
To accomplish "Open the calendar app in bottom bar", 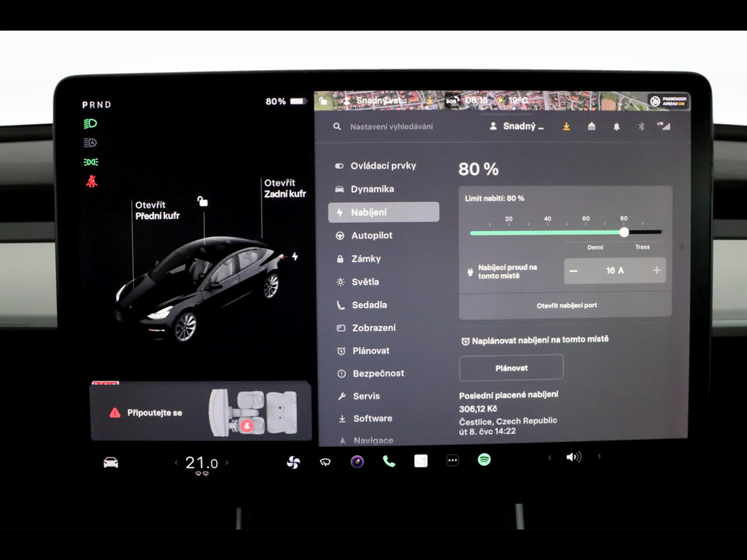I will (421, 461).
